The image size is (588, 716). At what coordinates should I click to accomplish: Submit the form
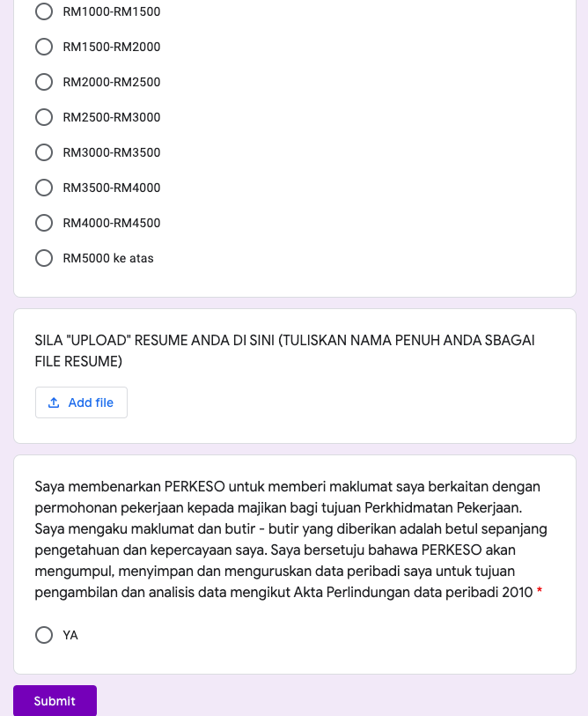[x=55, y=701]
